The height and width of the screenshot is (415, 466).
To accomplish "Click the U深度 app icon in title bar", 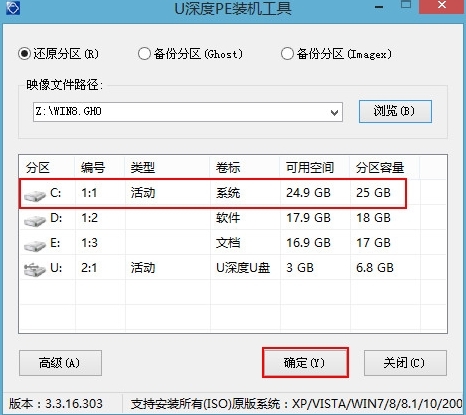I will tap(13, 7).
